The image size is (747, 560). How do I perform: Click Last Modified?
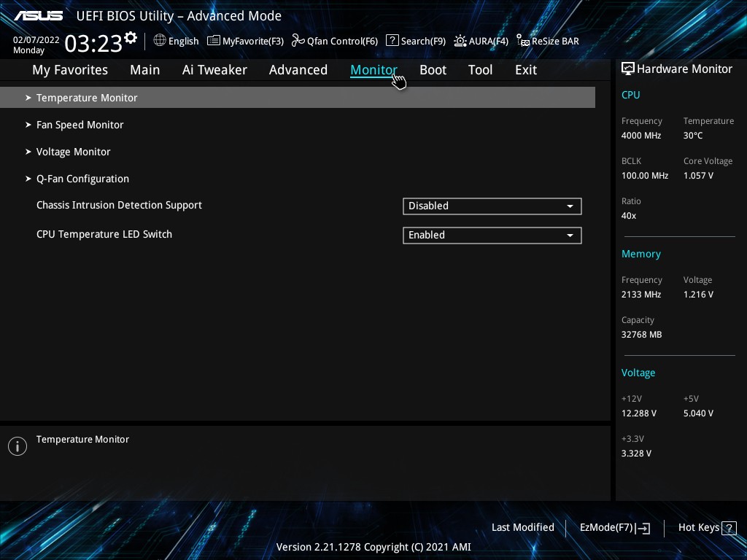coord(522,528)
